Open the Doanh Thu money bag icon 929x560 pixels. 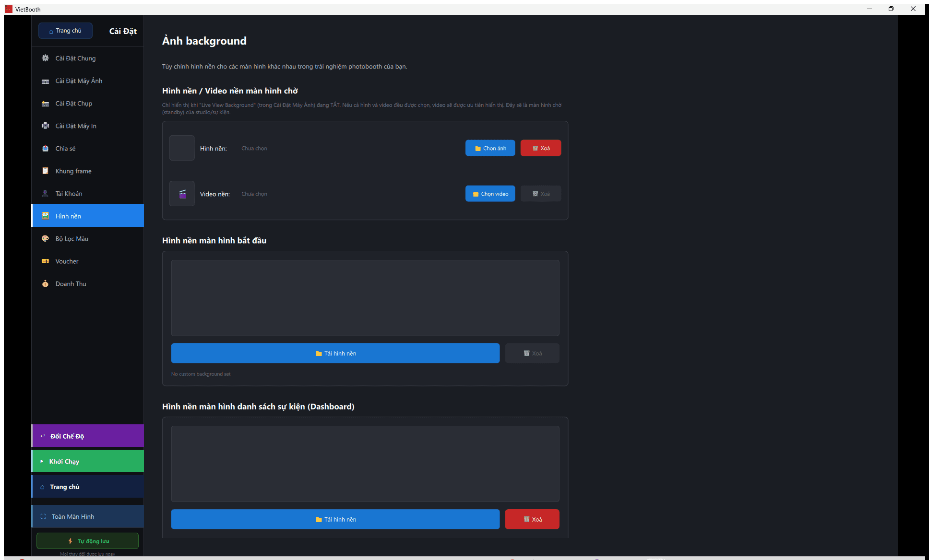coord(45,283)
